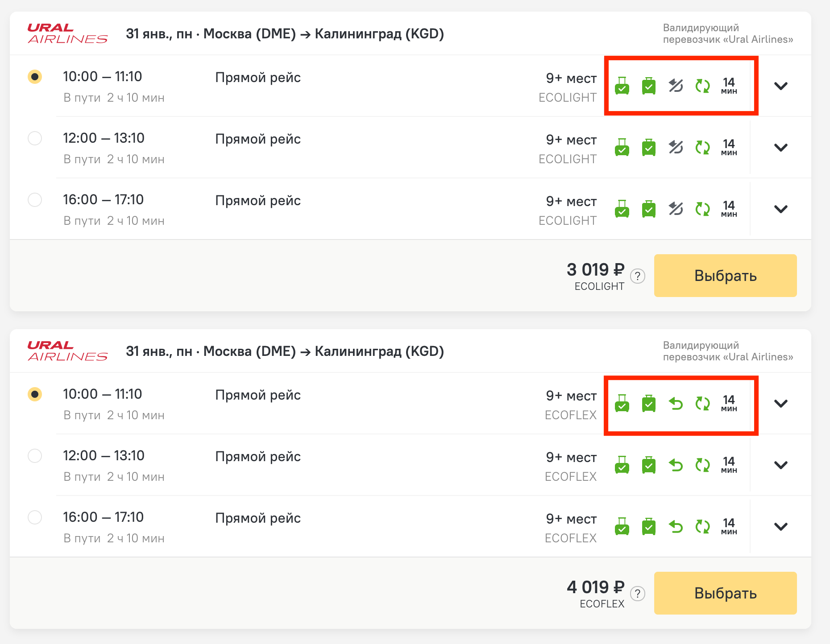Select the 12:00 – 13:10 ECOLIGHT flight radio

(35, 138)
